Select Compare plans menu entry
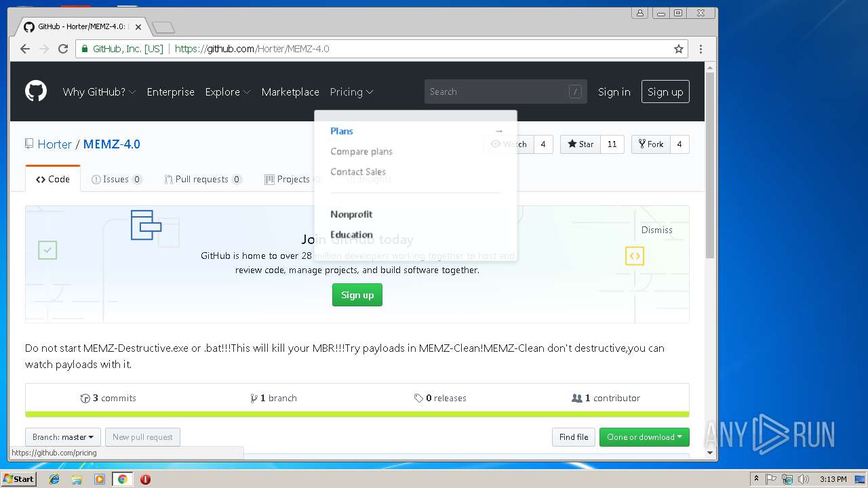 coord(361,151)
